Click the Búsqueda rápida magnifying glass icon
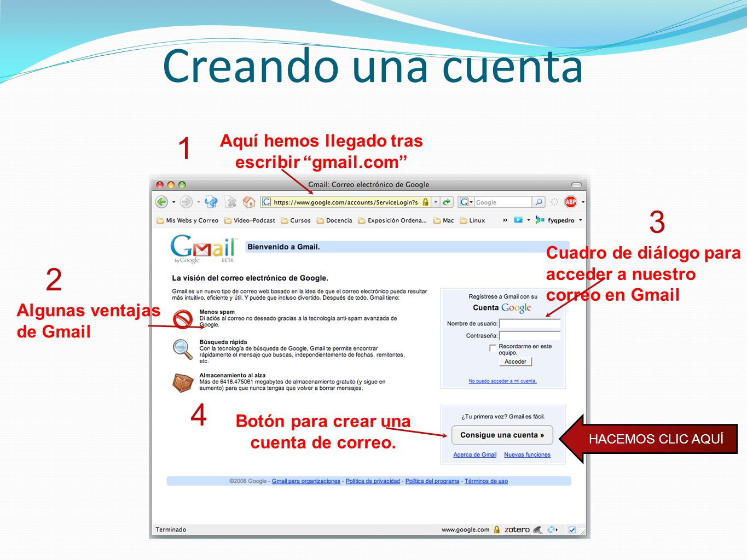 click(182, 349)
